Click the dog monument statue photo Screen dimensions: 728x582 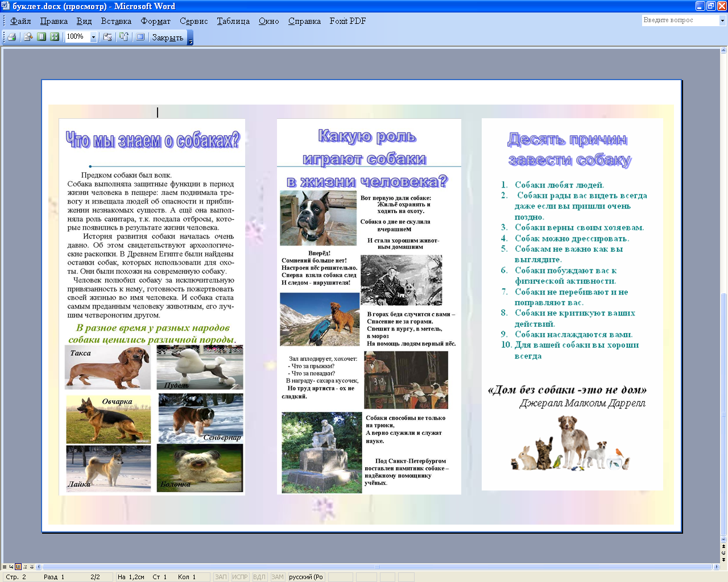tap(322, 452)
